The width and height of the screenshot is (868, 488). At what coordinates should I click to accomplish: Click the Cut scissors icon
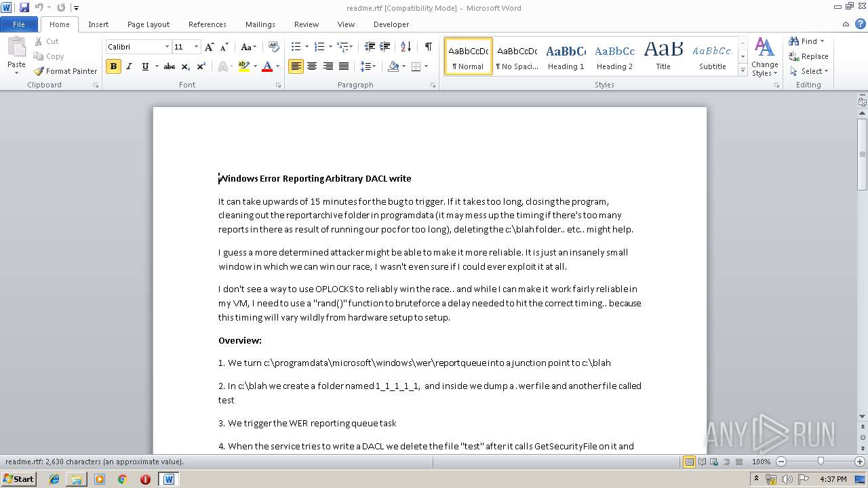[38, 41]
